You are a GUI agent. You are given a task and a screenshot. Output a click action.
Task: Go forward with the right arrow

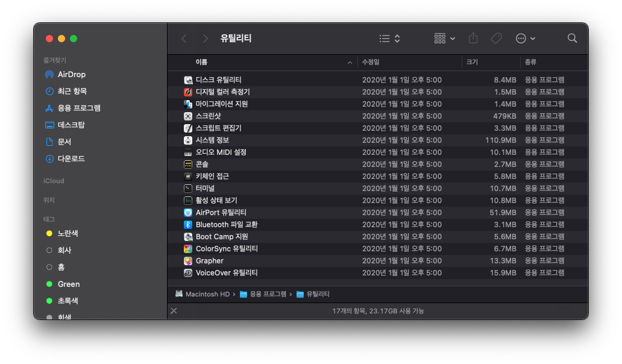(x=205, y=39)
